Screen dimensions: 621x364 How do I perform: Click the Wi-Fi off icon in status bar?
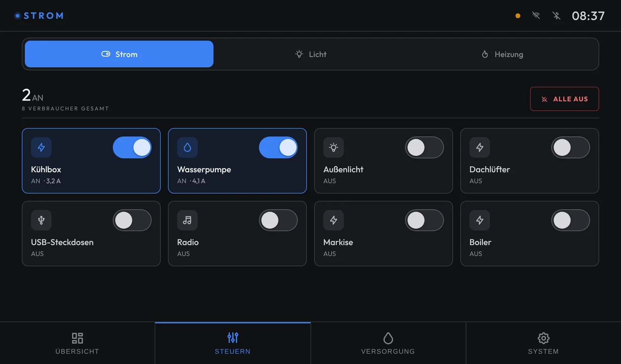click(536, 16)
